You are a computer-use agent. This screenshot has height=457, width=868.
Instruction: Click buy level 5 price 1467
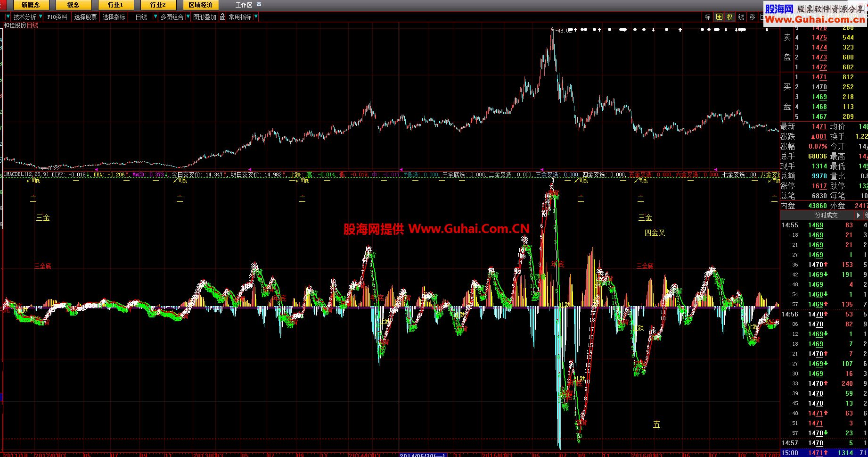[x=819, y=116]
